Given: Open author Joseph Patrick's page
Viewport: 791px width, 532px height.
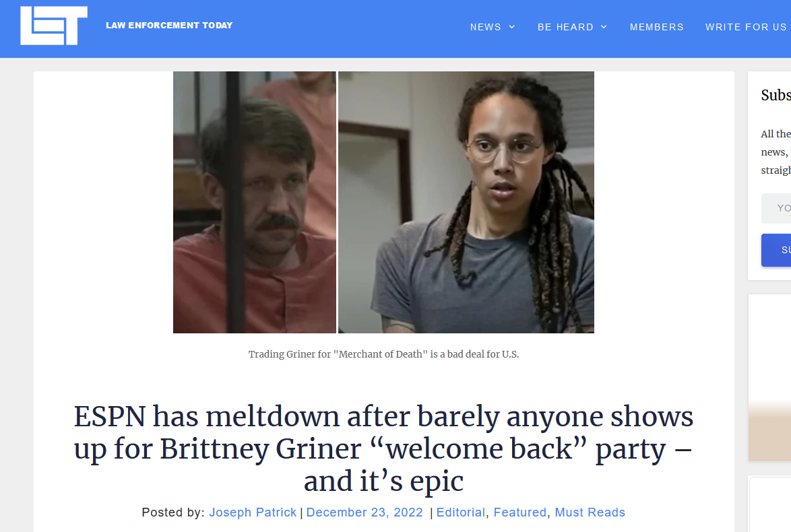Looking at the screenshot, I should (253, 512).
